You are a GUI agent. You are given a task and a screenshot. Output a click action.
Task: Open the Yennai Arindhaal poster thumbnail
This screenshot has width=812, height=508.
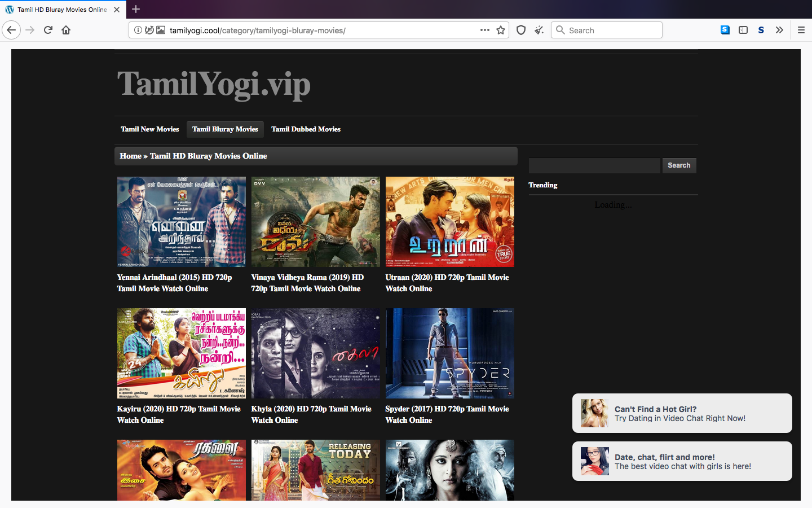[x=182, y=222]
